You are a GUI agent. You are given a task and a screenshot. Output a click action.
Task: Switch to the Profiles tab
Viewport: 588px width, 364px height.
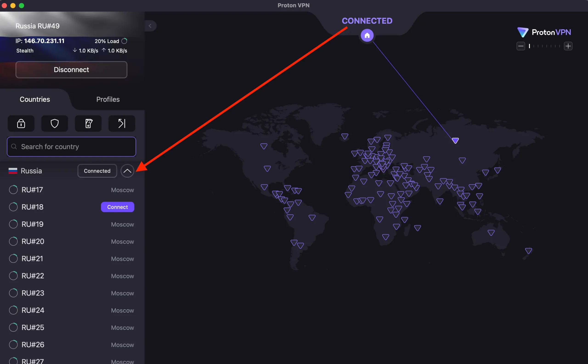coord(108,99)
